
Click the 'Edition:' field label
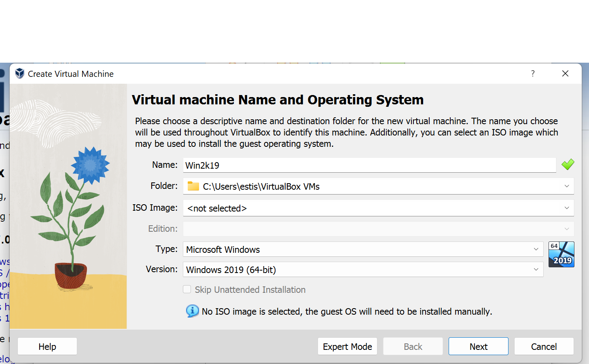[163, 229]
